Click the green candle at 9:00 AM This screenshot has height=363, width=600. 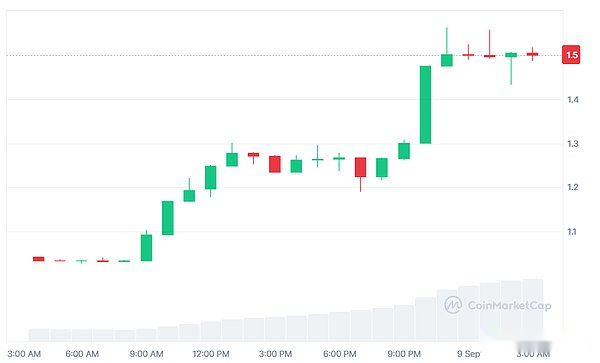147,246
